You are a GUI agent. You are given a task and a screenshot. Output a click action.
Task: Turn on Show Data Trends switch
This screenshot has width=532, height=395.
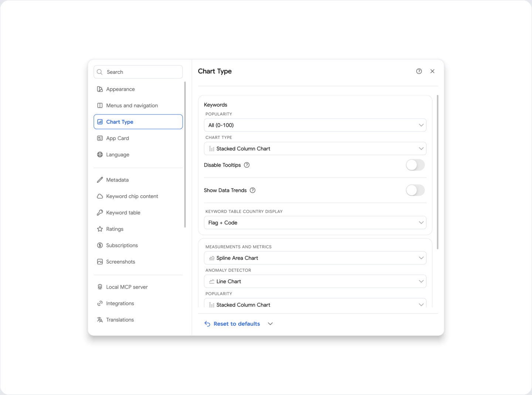click(415, 190)
